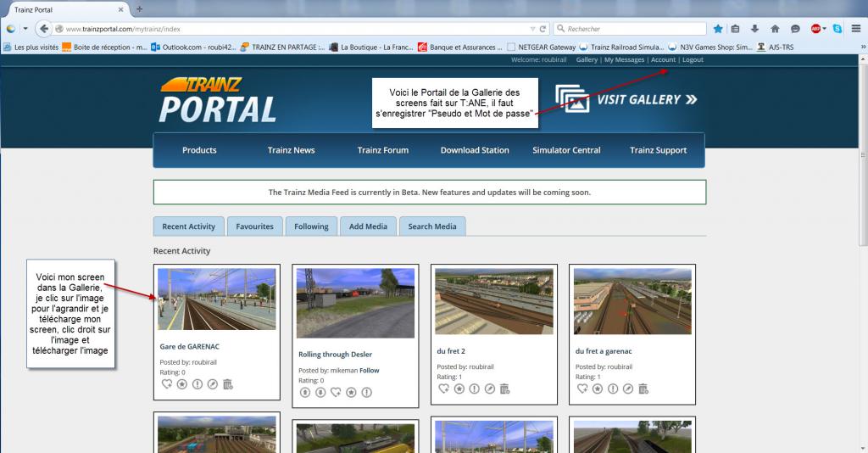Click the heart icon under Gare de GARENAC
Viewport: 868px width, 453px height.
[x=167, y=383]
